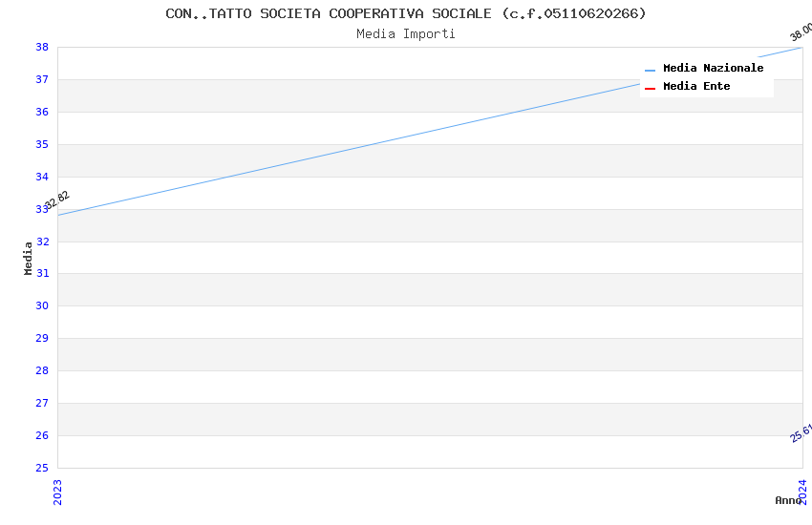
Task: Click the y-axis tick label 28
Action: click(x=42, y=370)
